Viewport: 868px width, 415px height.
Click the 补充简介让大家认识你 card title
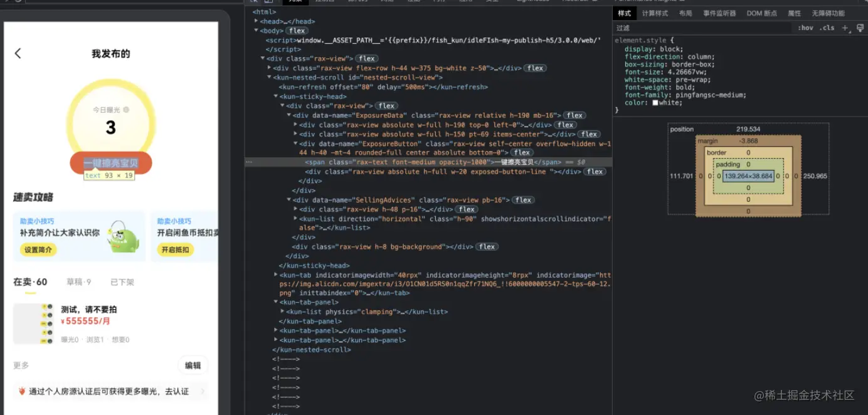pos(60,233)
